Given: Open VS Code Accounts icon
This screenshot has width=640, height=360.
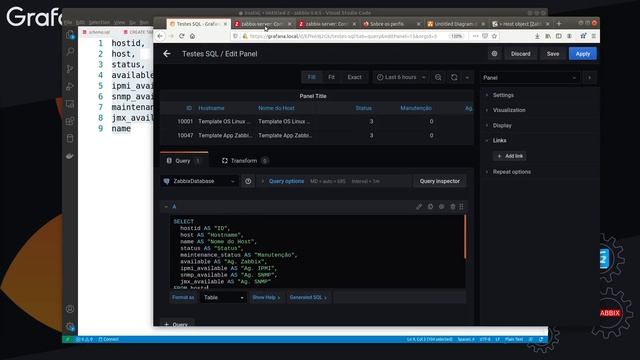Looking at the screenshot, I should coord(70,309).
